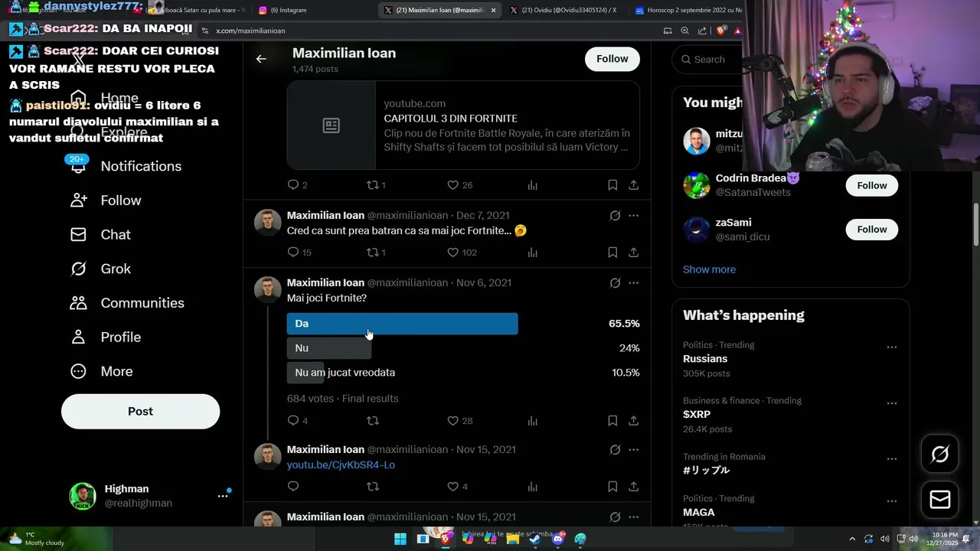980x551 pixels.
Task: Open Discord from the taskbar
Action: point(557,539)
